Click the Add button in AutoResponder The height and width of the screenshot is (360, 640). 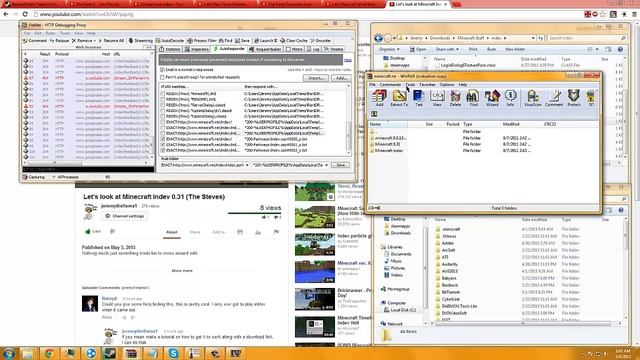[x=341, y=78]
